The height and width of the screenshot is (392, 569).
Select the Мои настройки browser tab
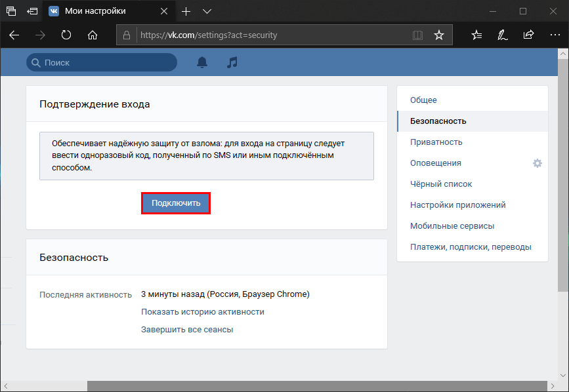[109, 11]
